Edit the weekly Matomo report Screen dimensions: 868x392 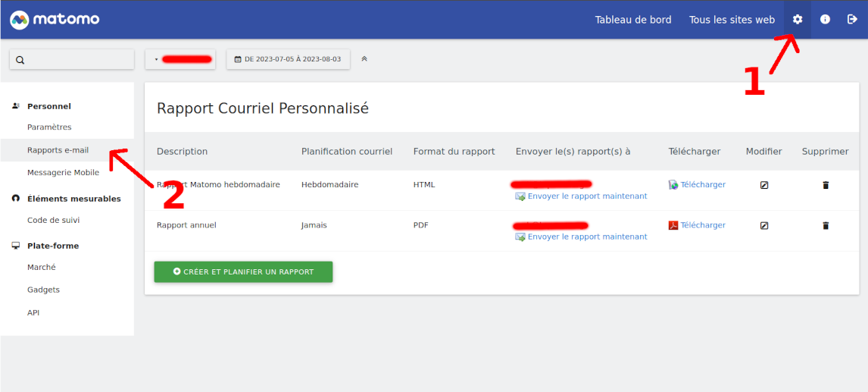pos(763,185)
